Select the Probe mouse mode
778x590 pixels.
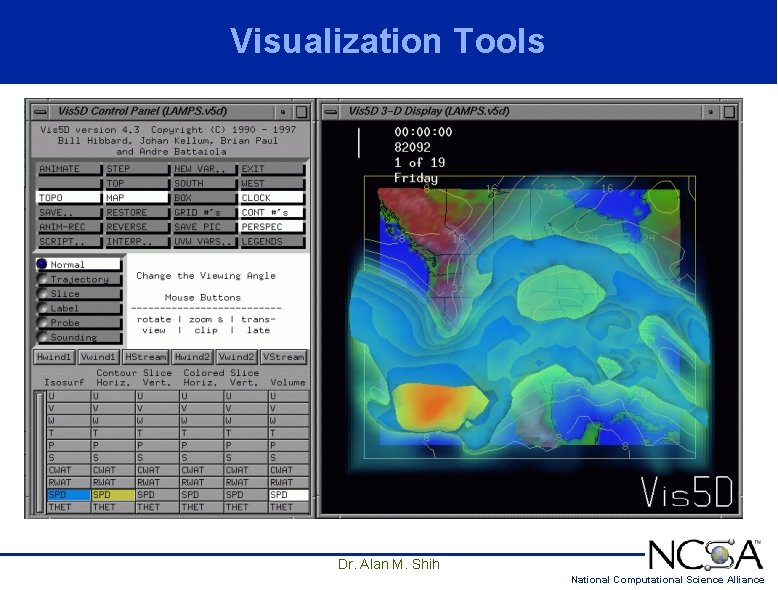click(x=79, y=323)
